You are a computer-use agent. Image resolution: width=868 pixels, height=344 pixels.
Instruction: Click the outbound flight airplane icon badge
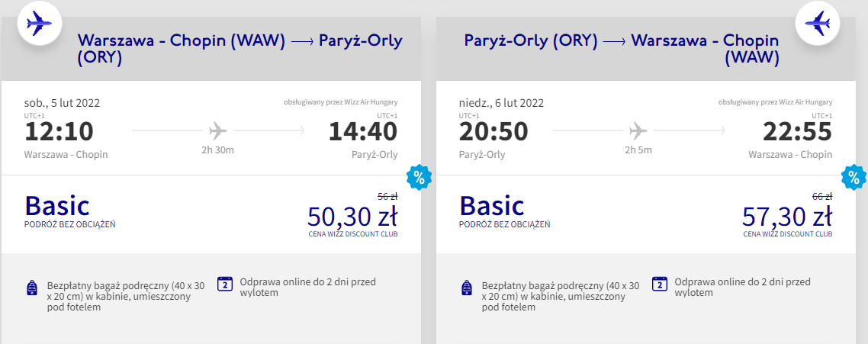[x=38, y=23]
